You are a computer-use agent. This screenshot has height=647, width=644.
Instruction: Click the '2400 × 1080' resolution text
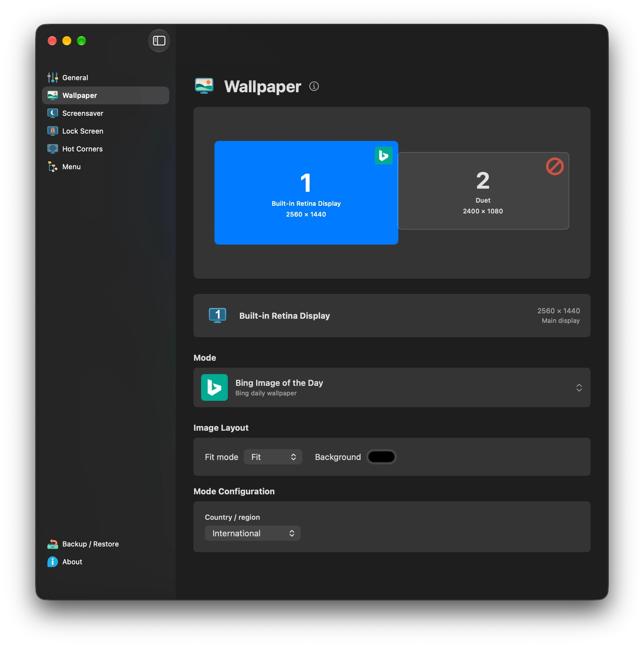(x=483, y=211)
